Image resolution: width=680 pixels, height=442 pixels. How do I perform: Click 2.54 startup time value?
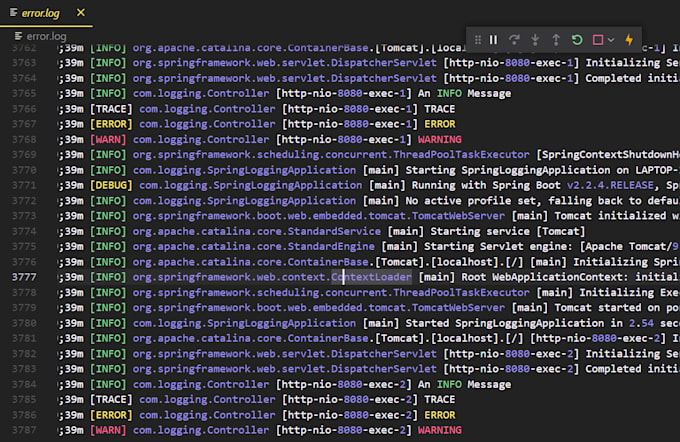coord(641,323)
